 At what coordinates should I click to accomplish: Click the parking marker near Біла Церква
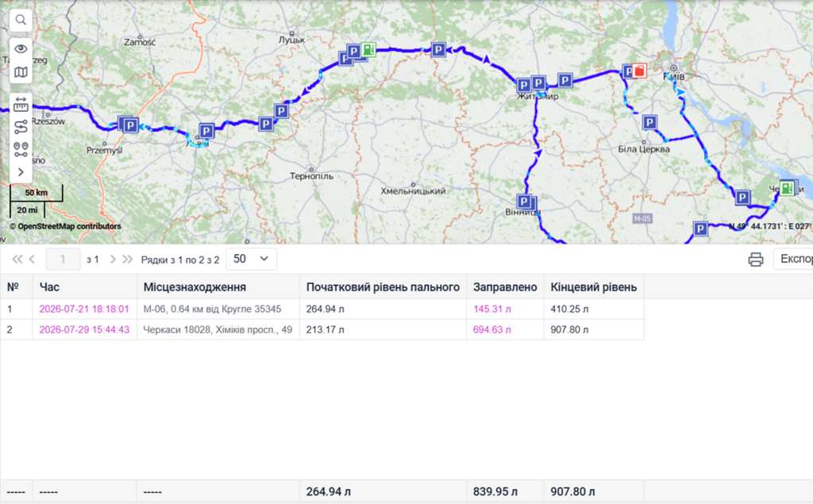649,122
